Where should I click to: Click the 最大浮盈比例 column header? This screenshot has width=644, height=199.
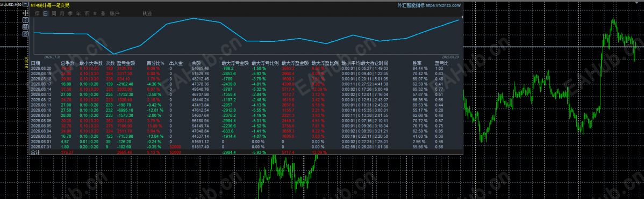[325, 63]
